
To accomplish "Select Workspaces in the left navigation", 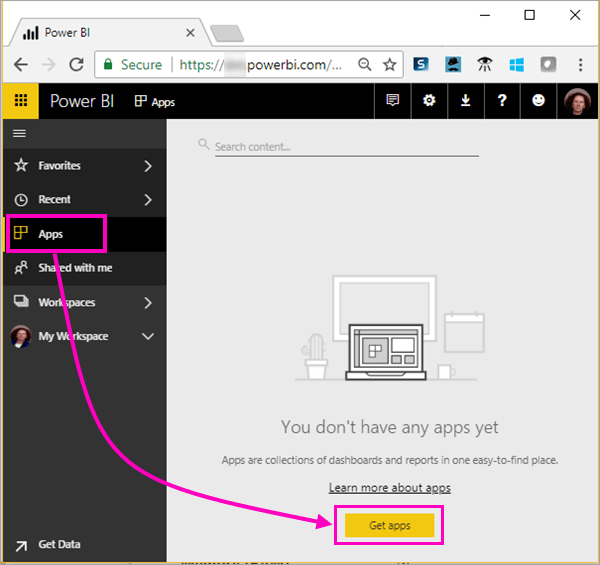I will (x=84, y=302).
